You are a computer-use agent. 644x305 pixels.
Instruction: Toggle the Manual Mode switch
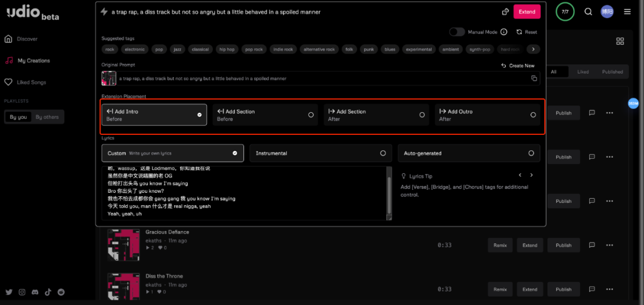pyautogui.click(x=457, y=32)
